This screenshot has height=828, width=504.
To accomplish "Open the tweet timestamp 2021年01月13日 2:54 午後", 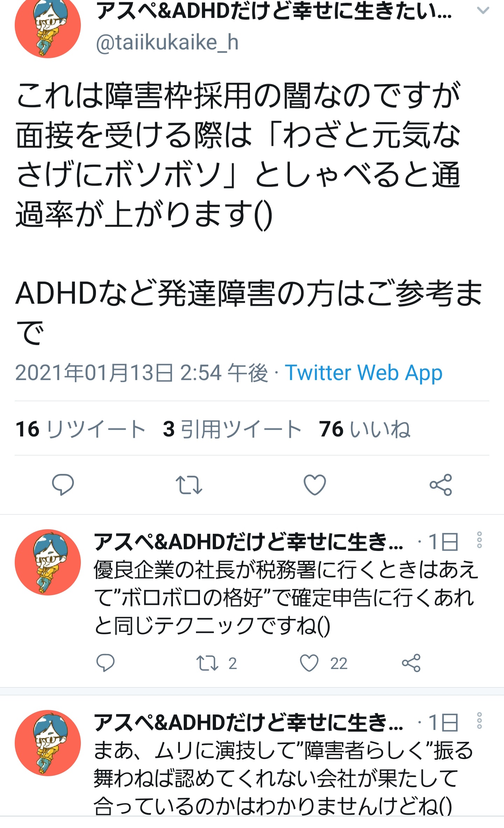I will (x=142, y=373).
